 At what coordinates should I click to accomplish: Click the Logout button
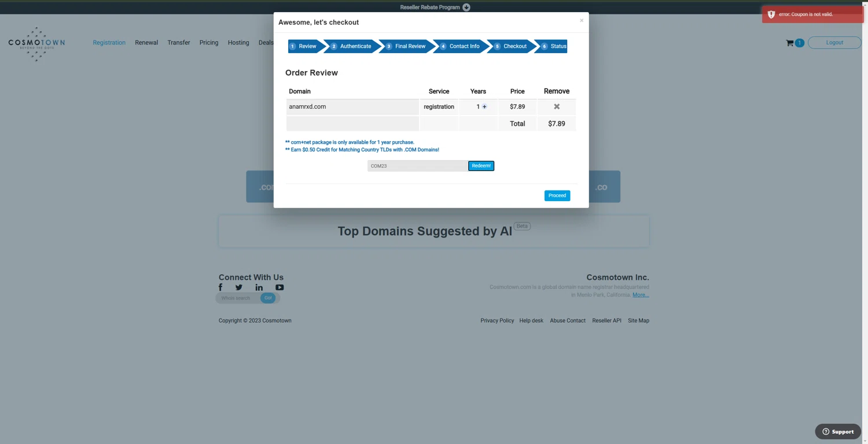pyautogui.click(x=834, y=43)
